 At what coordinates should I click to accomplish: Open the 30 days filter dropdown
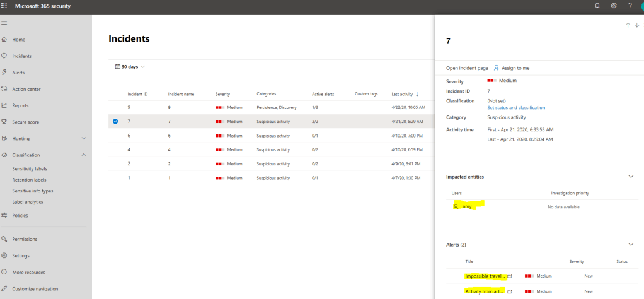[x=130, y=67]
